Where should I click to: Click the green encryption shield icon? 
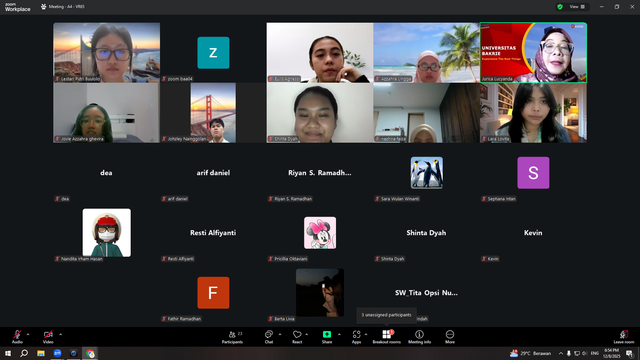click(x=560, y=7)
